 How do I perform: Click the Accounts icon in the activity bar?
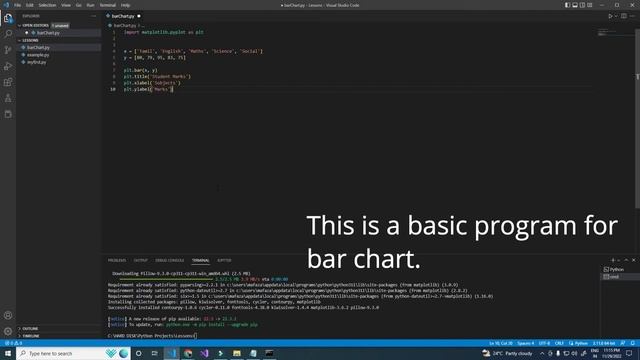[8, 315]
